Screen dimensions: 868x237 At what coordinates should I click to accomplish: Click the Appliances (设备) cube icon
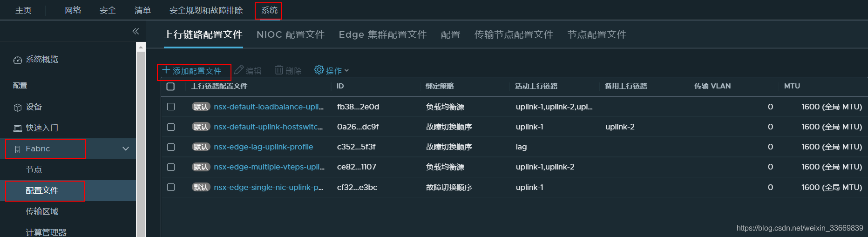(x=18, y=108)
